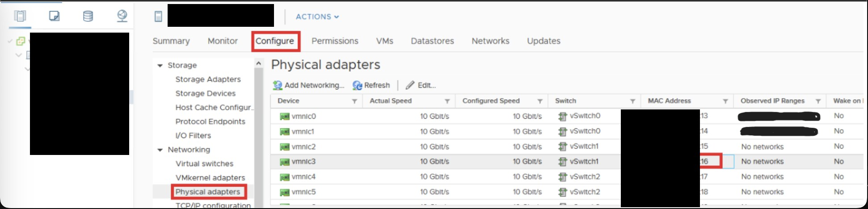Collapse the Networking section
The image size is (868, 209).
coord(160,150)
